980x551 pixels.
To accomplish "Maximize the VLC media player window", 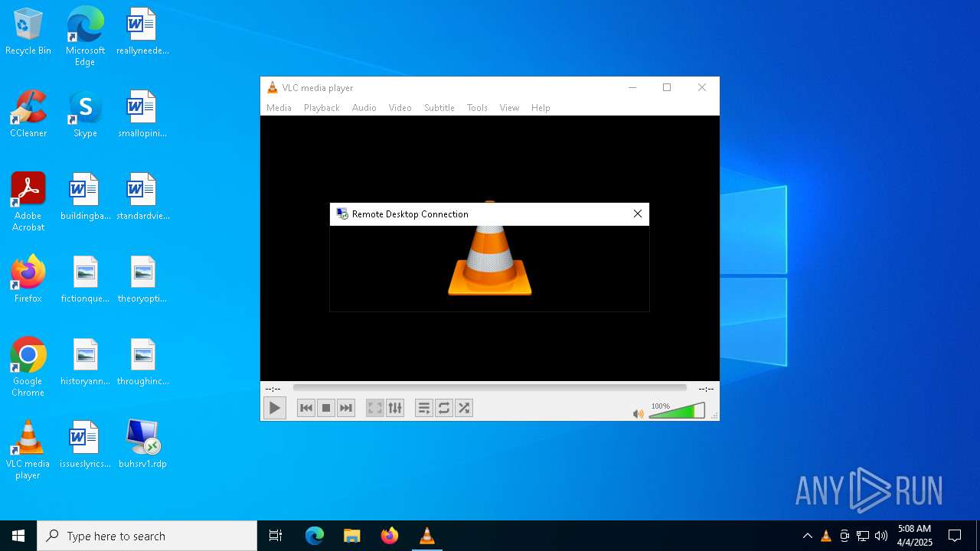I will (x=667, y=87).
